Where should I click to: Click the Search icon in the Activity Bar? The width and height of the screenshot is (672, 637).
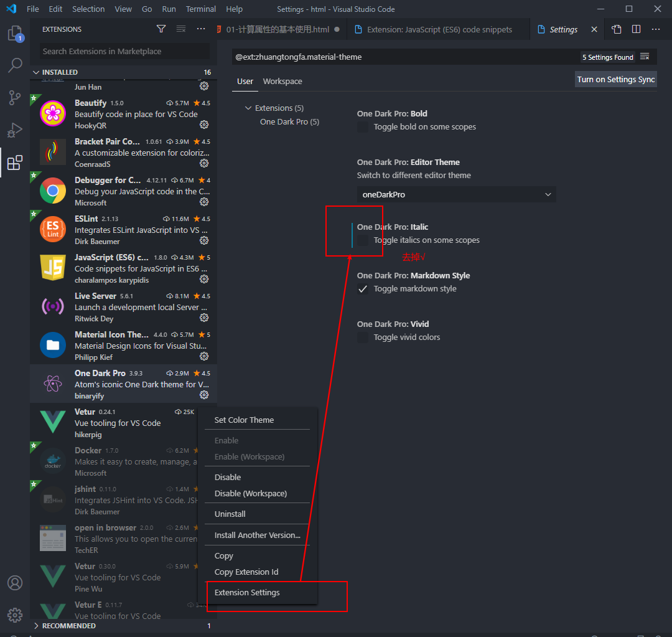click(15, 65)
